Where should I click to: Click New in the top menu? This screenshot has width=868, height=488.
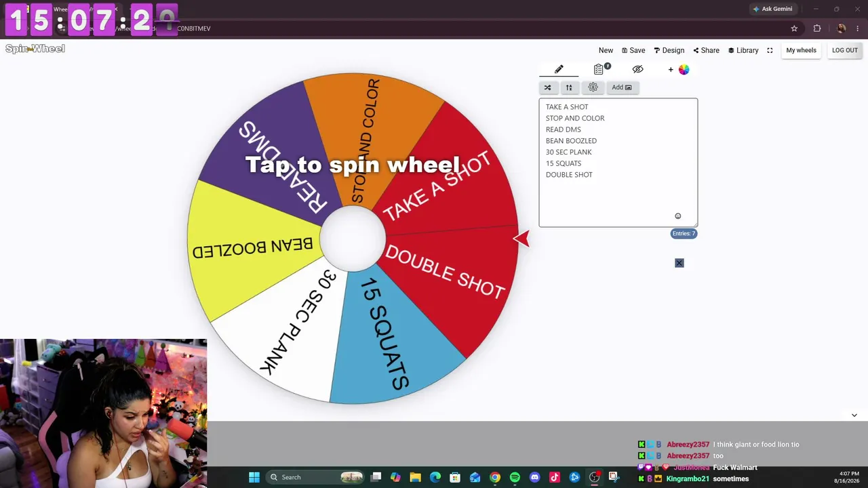tap(606, 50)
